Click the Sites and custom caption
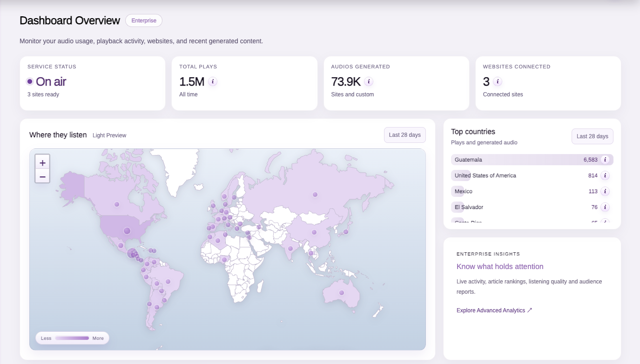This screenshot has height=364, width=640. (352, 94)
